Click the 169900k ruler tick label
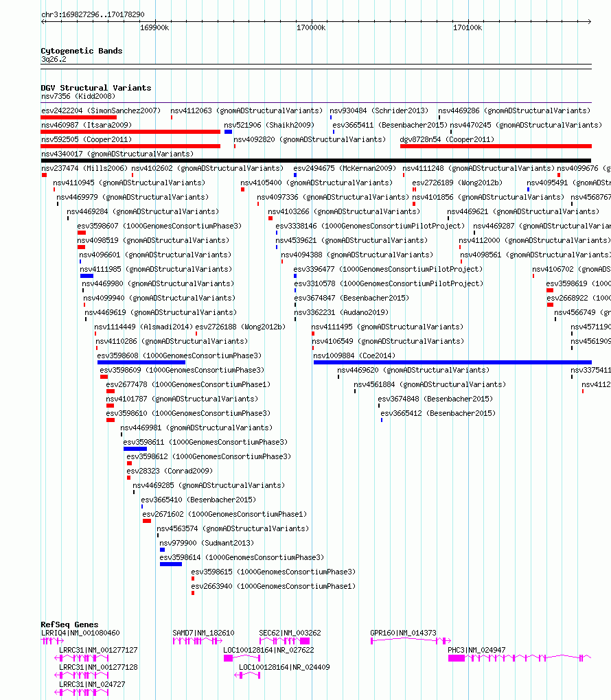Viewport: 611px width, 700px height. (154, 27)
